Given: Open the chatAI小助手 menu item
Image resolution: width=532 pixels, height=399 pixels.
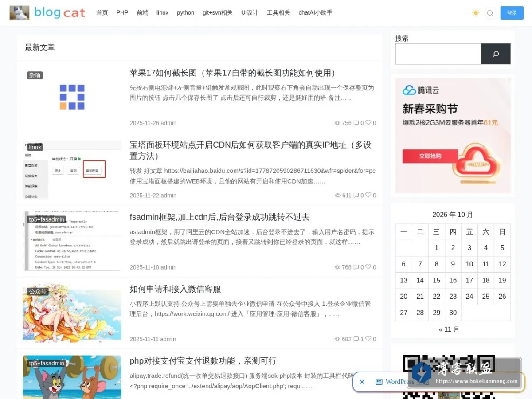Looking at the screenshot, I should 315,12.
